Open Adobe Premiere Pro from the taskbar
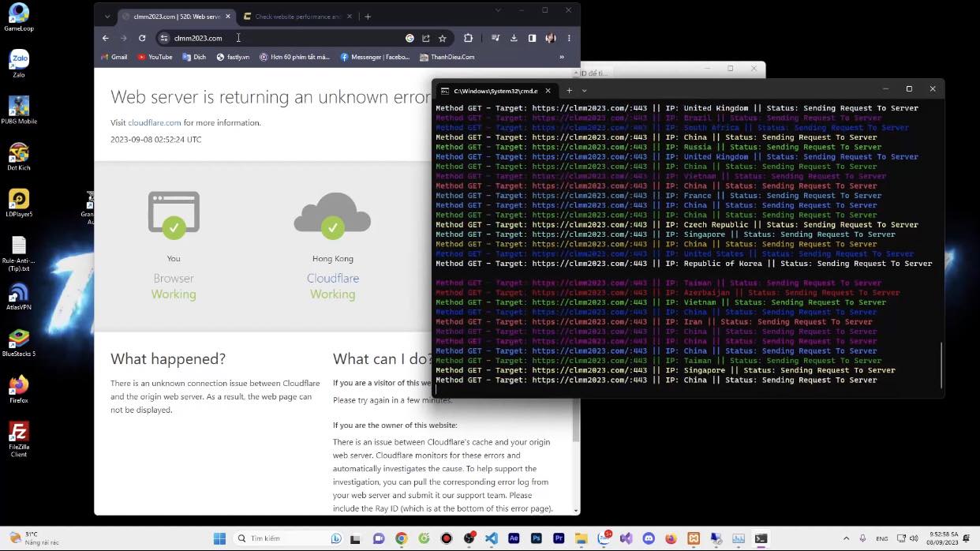 (x=559, y=538)
